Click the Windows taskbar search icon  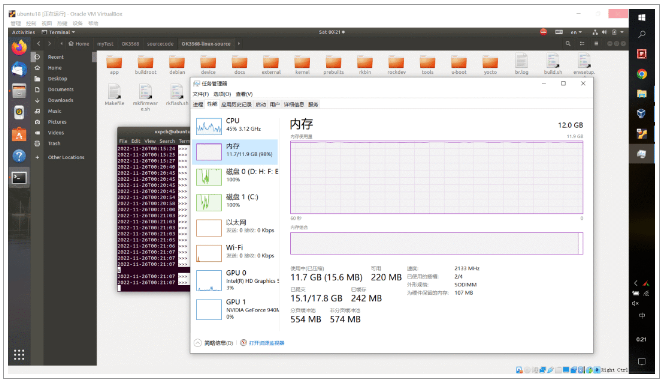(642, 35)
